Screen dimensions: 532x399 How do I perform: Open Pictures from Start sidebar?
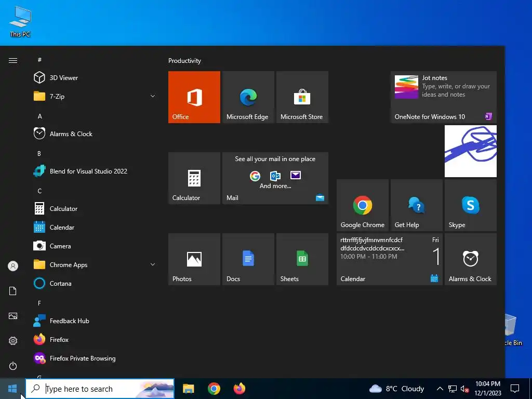13,316
